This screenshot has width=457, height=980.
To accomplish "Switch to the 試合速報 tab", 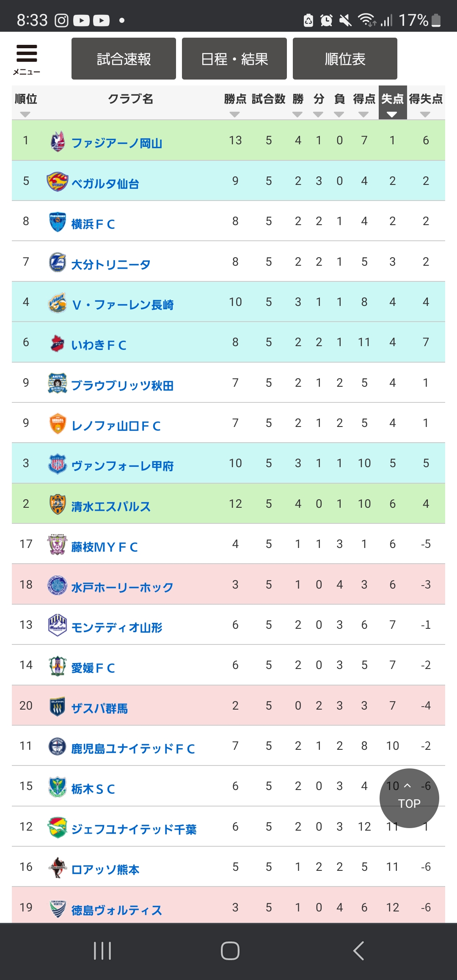I will 124,59.
